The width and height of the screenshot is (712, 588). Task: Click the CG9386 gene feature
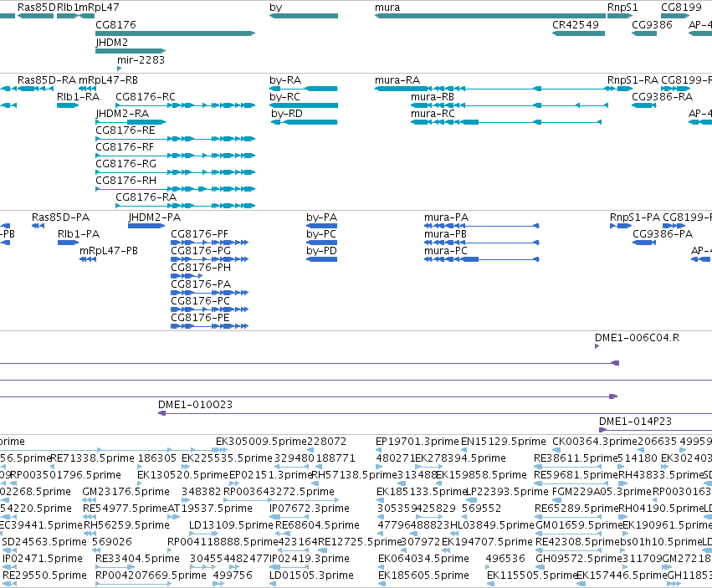(644, 33)
